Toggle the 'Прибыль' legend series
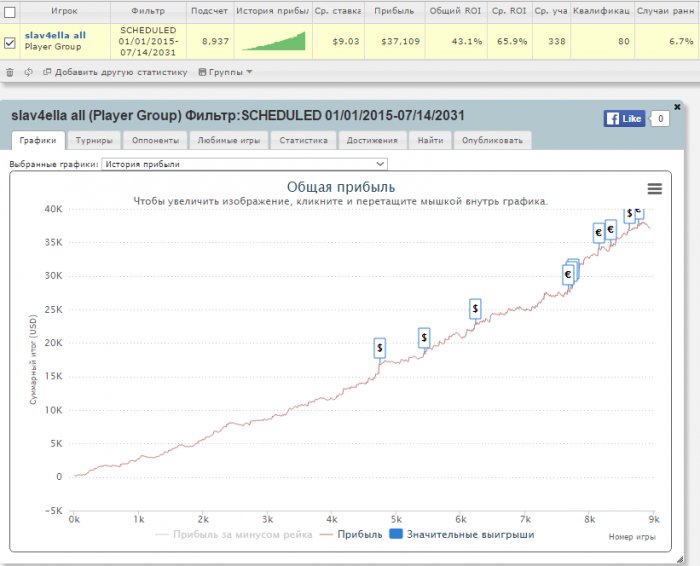 (351, 534)
